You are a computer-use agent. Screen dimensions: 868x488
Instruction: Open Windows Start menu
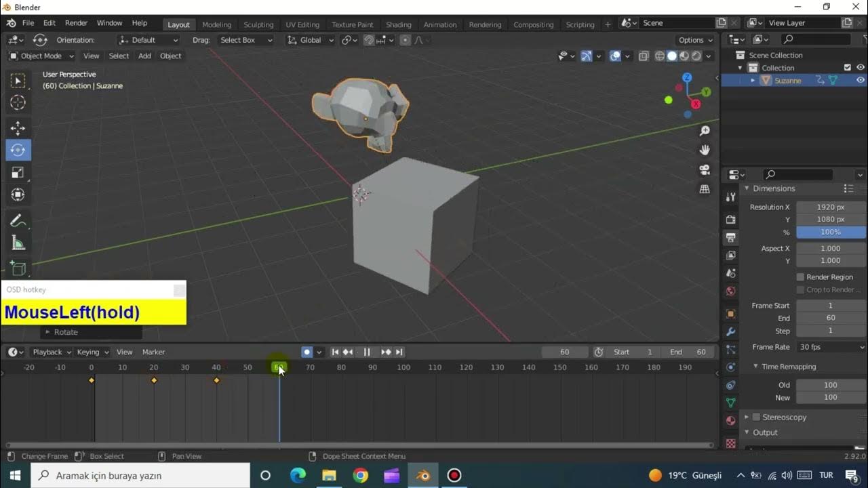click(15, 475)
